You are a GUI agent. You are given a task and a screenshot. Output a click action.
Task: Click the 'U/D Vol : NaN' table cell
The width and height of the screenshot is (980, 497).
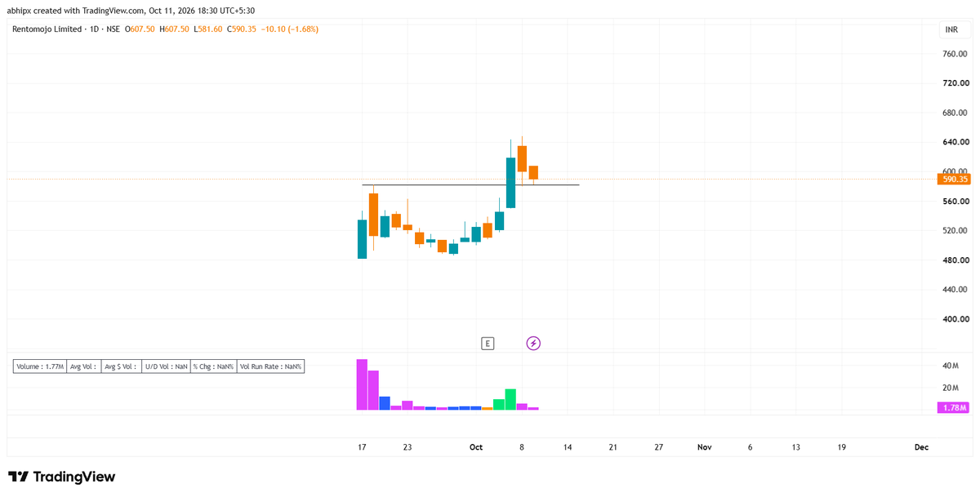point(166,366)
